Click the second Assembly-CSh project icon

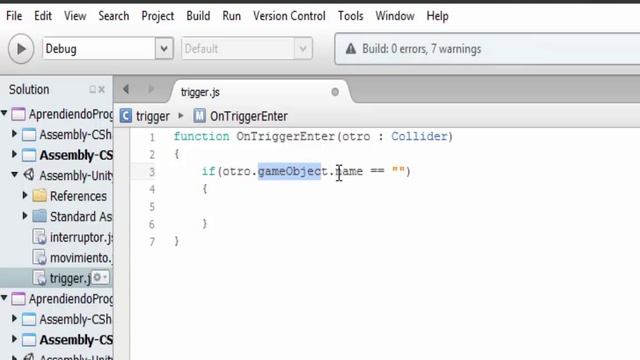coord(29,319)
